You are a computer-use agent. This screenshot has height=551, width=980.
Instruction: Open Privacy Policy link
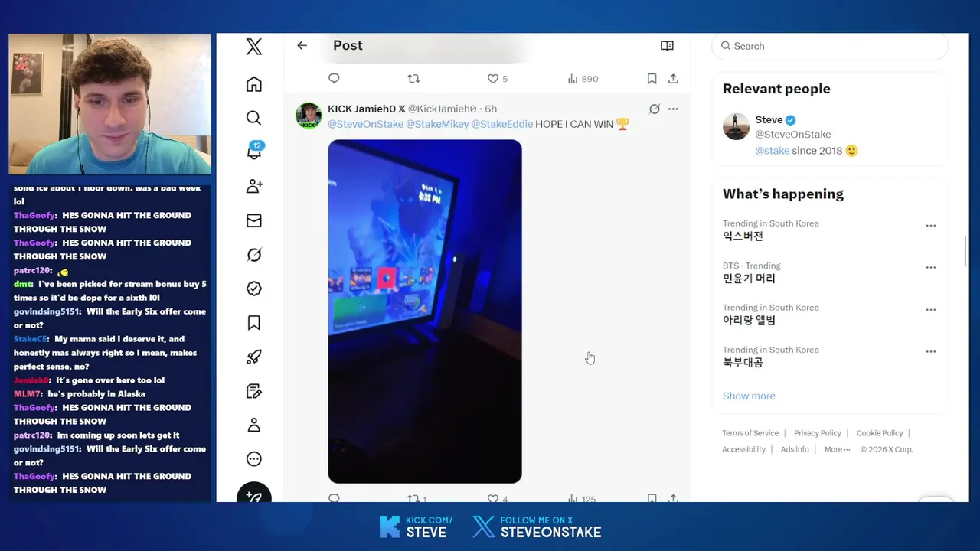click(x=817, y=433)
